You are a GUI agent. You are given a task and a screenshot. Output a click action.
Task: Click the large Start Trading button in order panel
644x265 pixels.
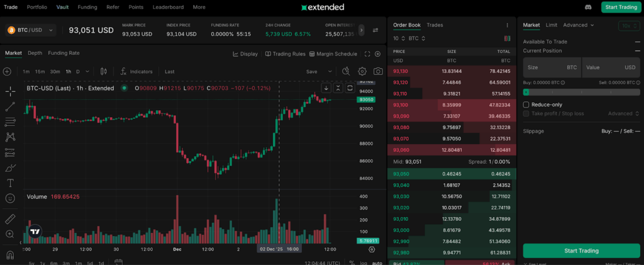581,251
